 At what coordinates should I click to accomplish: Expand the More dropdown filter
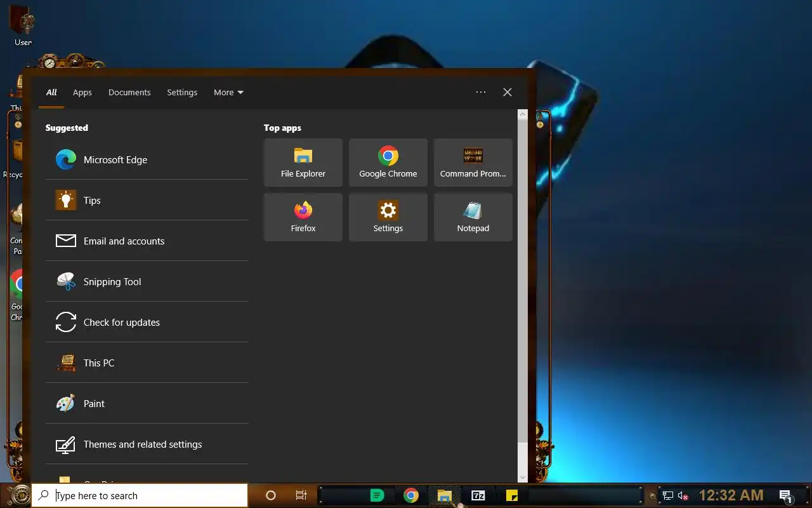coord(228,92)
